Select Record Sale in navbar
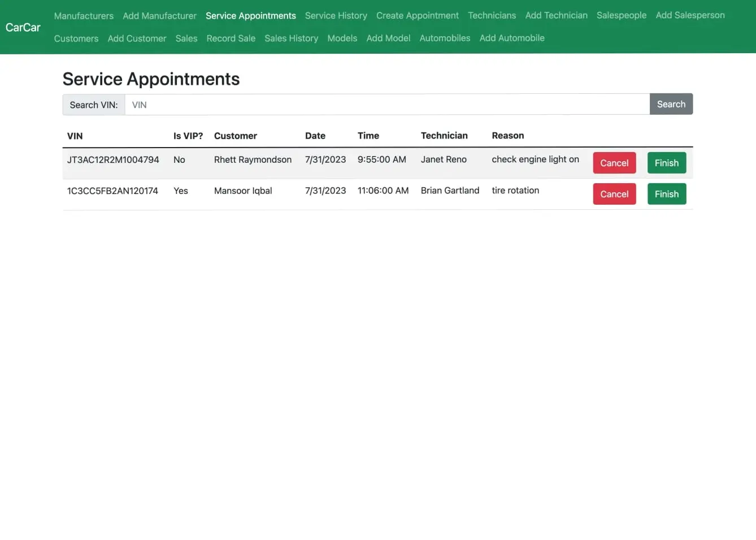 231,38
